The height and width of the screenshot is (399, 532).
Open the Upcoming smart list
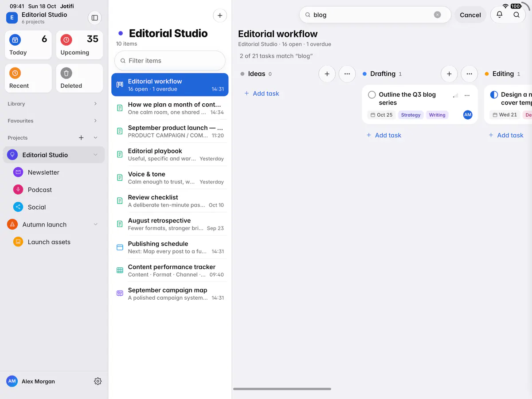pyautogui.click(x=79, y=45)
